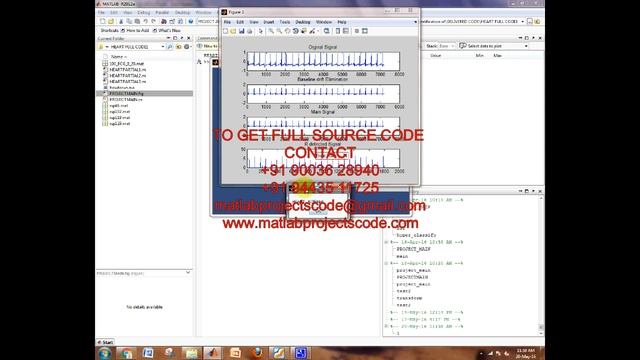The height and width of the screenshot is (360, 640).
Task: Click Insert Legend icon in Figure 1 toolbar
Action: pos(346,31)
